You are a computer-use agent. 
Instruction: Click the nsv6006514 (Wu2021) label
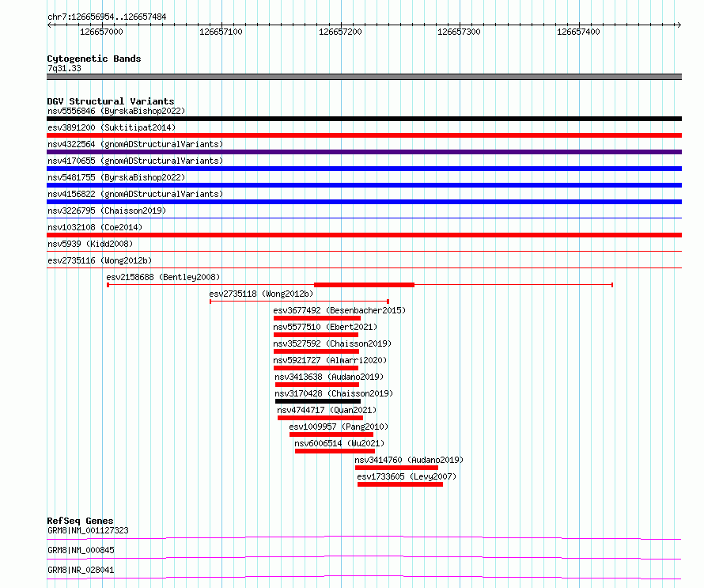(339, 443)
